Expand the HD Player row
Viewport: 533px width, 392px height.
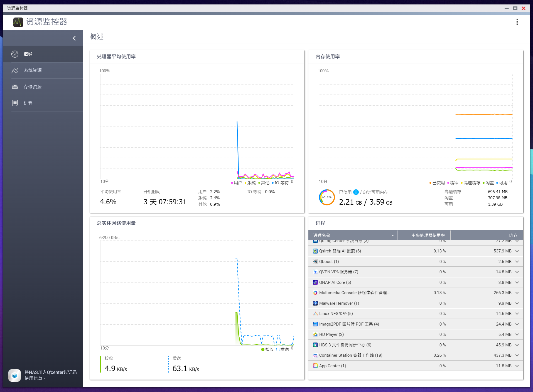pos(517,334)
